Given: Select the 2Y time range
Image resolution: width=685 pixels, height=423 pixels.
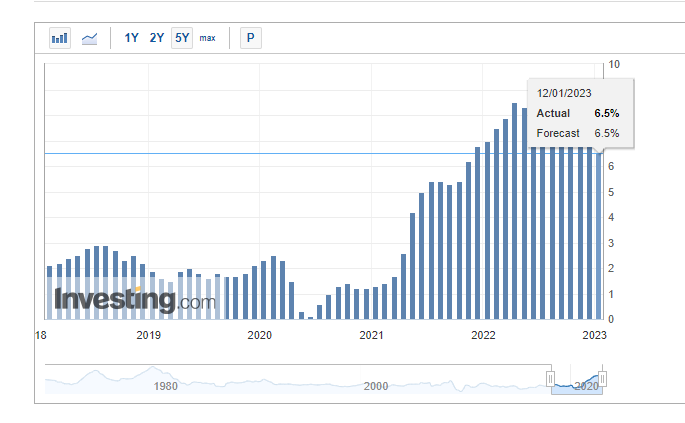Looking at the screenshot, I should point(157,38).
